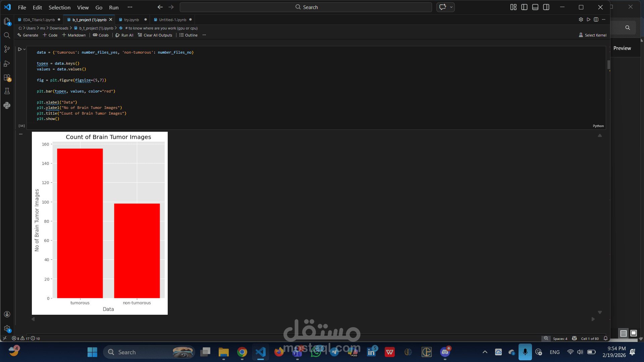Open the Python sidebar icon

pos(7,106)
